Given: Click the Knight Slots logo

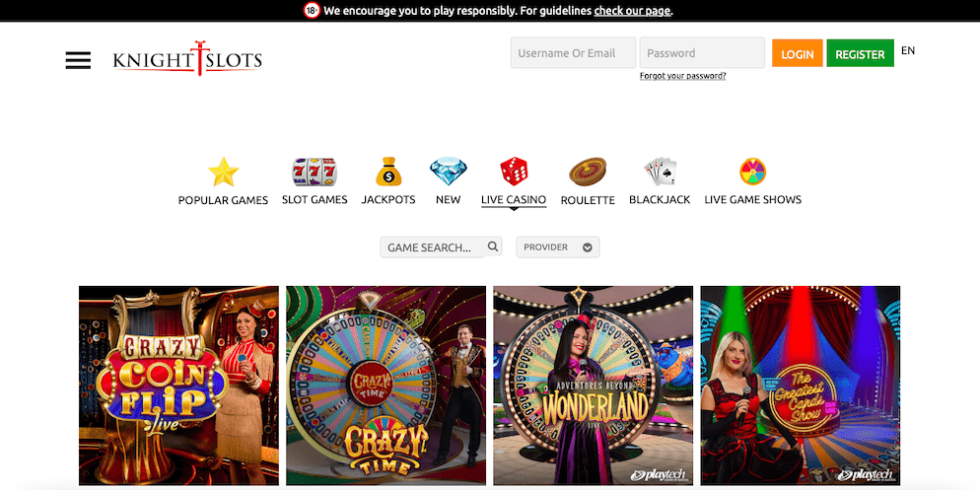Looking at the screenshot, I should [187, 59].
